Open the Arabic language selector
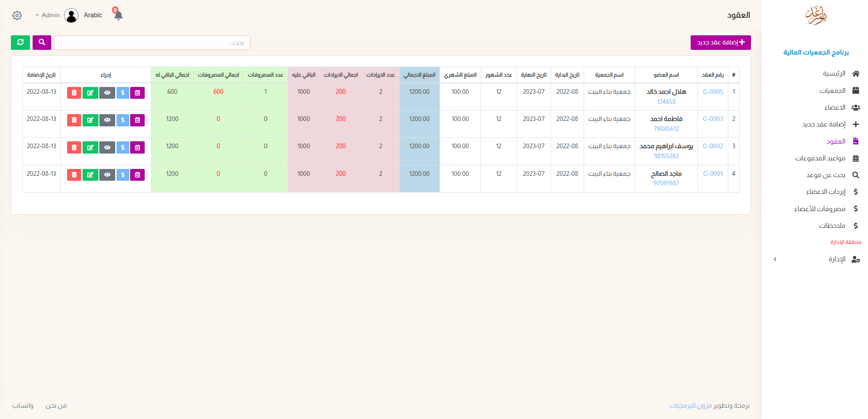Screen dimensions: 868x419 coord(93,15)
